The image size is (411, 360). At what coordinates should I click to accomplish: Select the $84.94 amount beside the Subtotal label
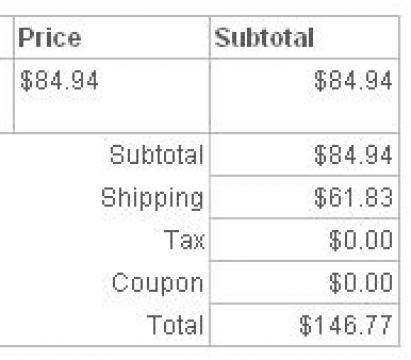click(353, 155)
